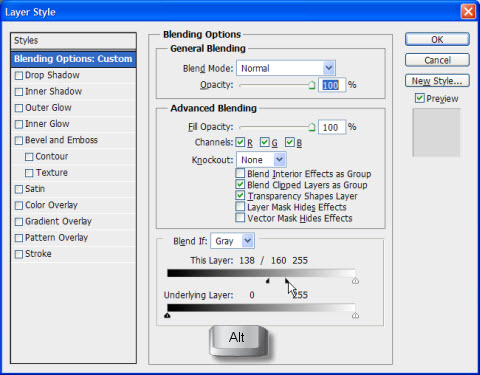The height and width of the screenshot is (375, 480).
Task: Open the Blend Mode dropdown
Action: point(286,68)
